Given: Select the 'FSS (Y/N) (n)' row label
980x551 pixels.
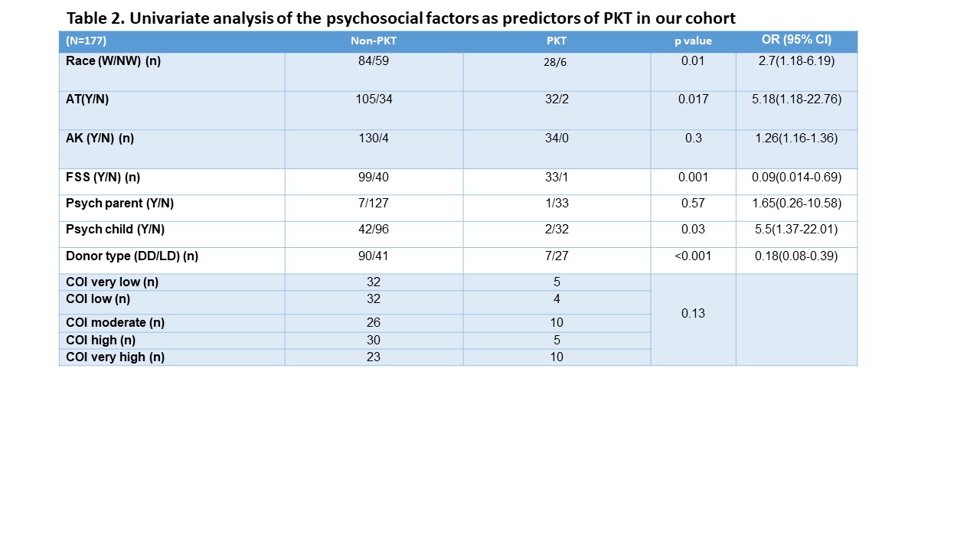Looking at the screenshot, I should [103, 177].
